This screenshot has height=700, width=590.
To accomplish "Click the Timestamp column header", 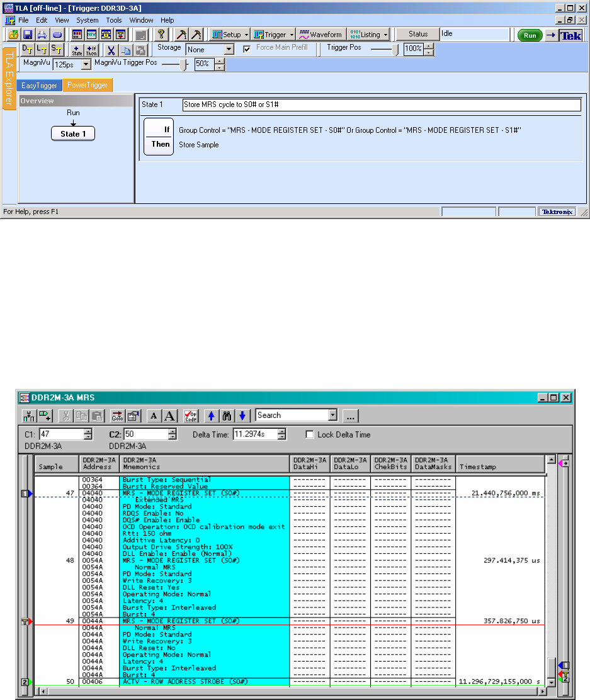I will 500,463.
